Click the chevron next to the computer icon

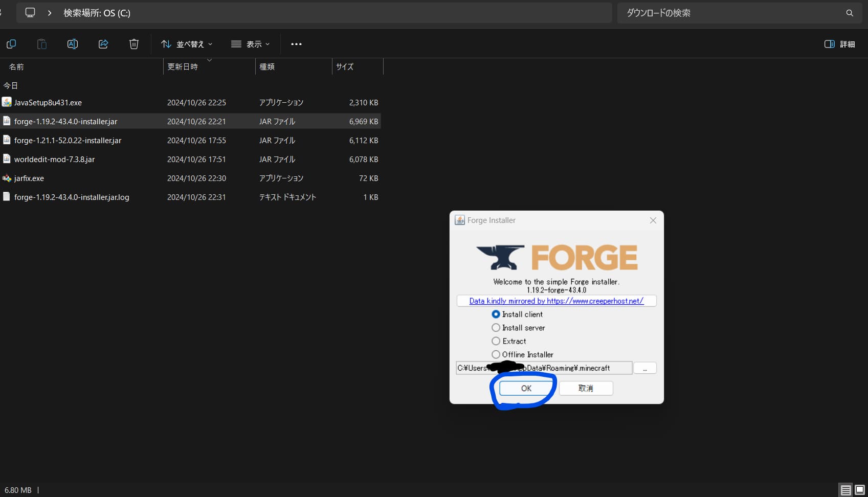coord(50,13)
